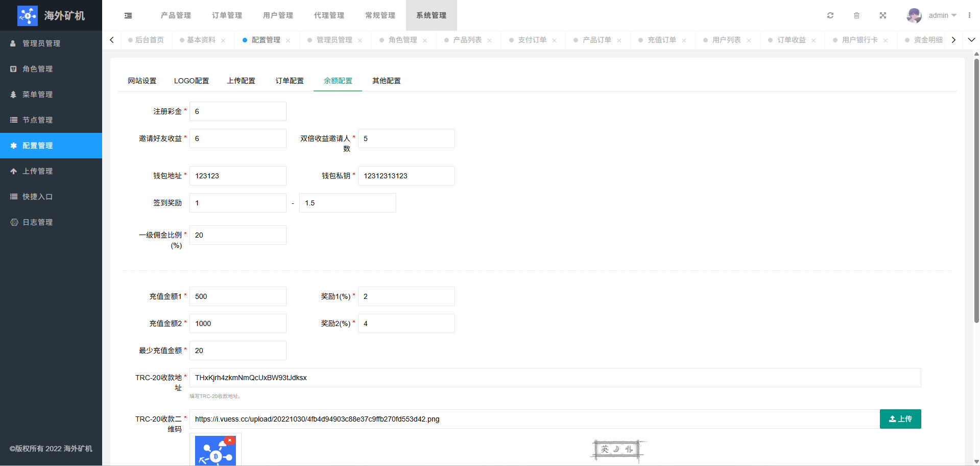Click the refresh icon in top bar
Viewport: 980px width, 466px height.
coord(830,15)
